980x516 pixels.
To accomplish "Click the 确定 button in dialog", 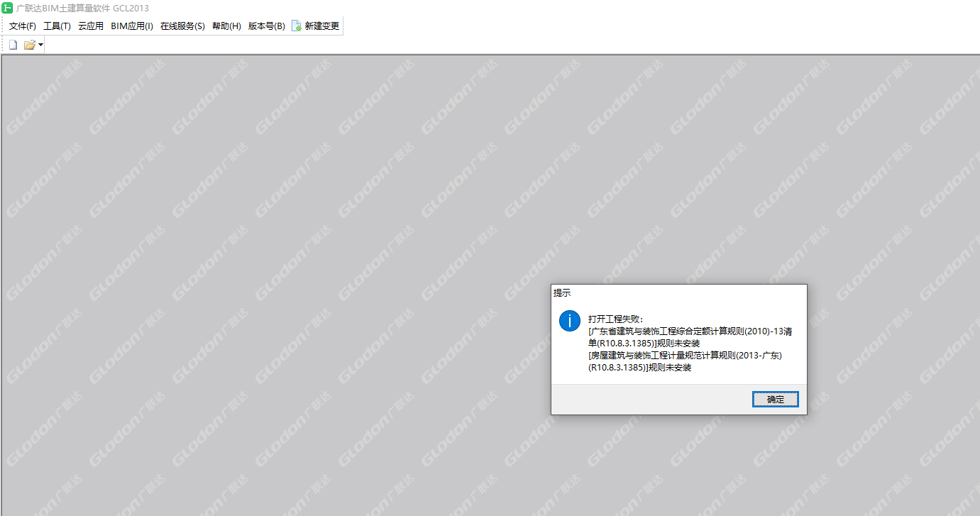I will 776,400.
